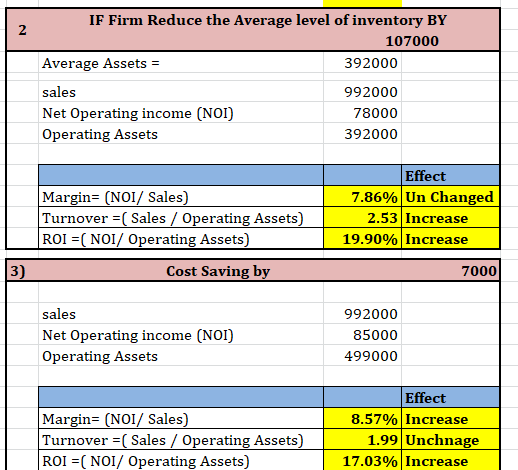Select the Turnover formula label beside 2.53

tap(181, 218)
